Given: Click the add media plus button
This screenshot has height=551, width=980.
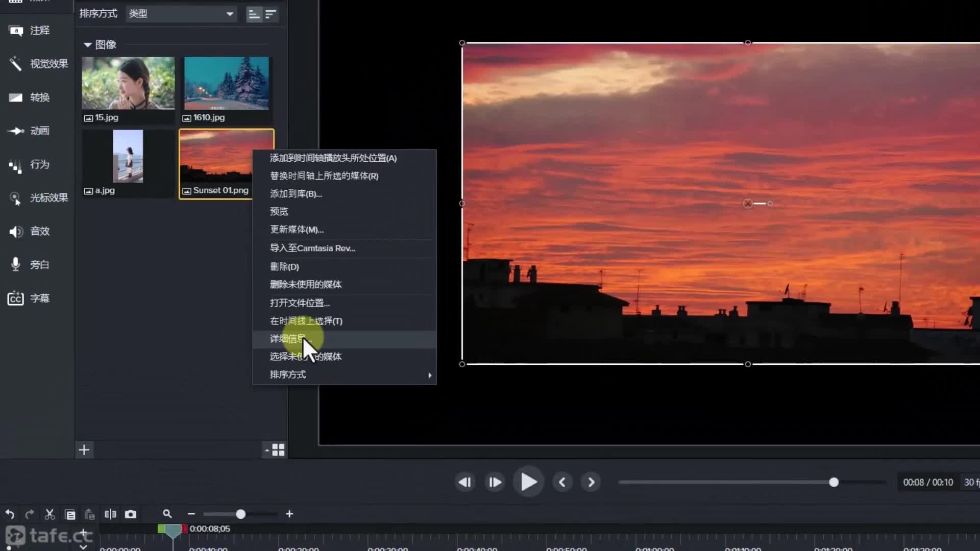Looking at the screenshot, I should (x=84, y=450).
